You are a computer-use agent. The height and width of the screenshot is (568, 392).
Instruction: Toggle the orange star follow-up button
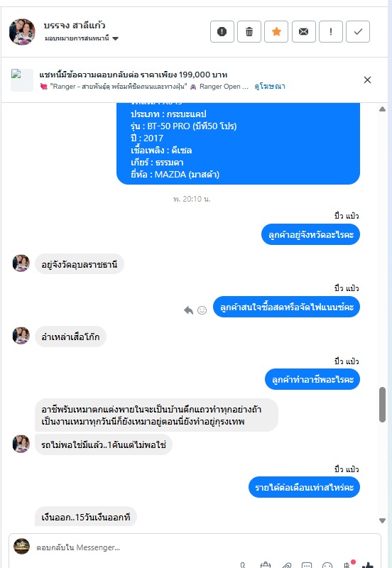(x=276, y=31)
